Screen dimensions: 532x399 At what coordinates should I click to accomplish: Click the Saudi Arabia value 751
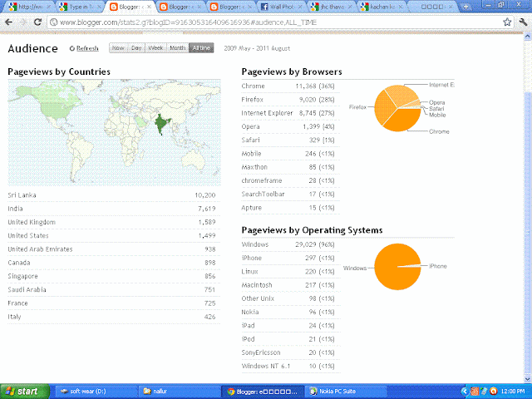coord(209,290)
